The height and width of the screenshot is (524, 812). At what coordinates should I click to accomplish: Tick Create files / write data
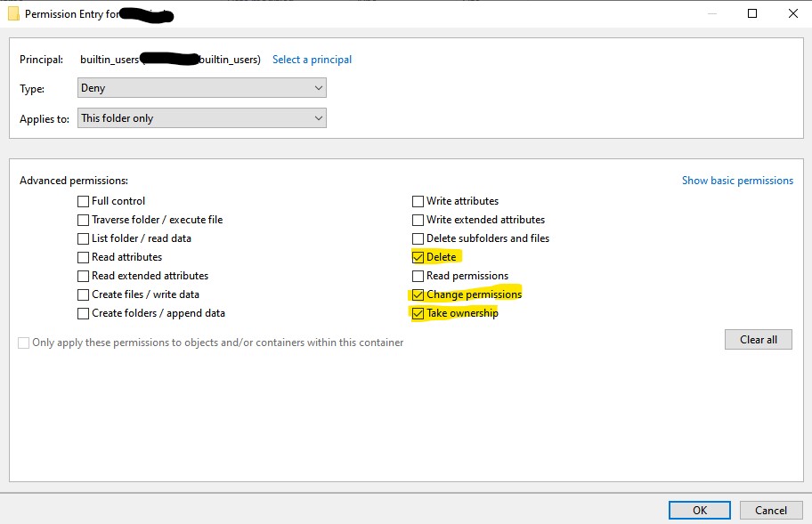tap(83, 294)
